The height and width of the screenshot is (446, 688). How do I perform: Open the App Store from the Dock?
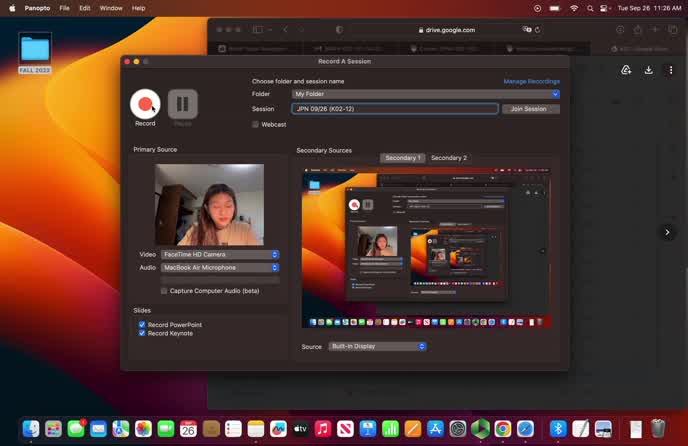point(435,428)
